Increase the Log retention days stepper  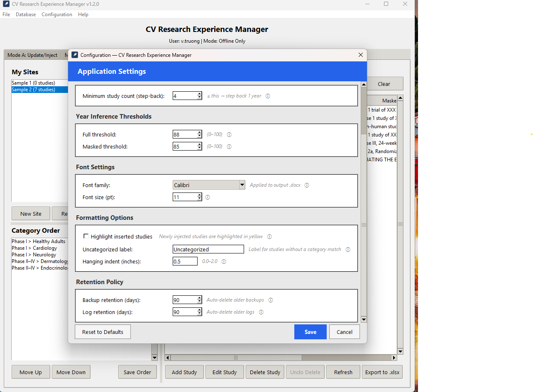[x=199, y=310]
